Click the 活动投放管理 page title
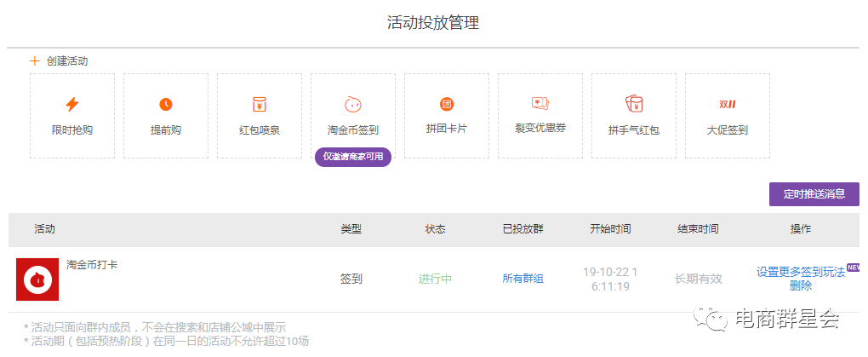This screenshot has width=868, height=357. (x=433, y=23)
